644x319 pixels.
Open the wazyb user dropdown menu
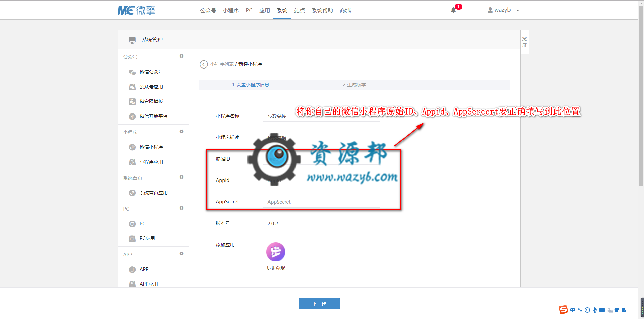tap(503, 10)
